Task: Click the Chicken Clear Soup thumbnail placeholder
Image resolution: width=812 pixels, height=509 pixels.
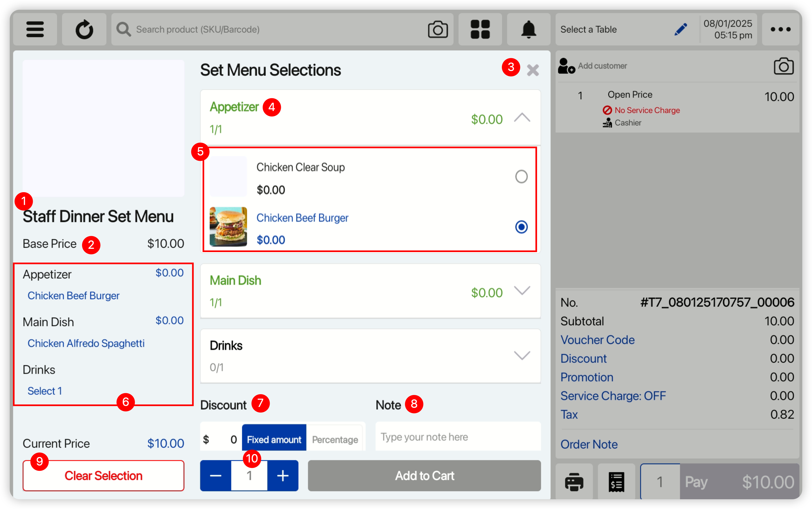Action: point(228,176)
